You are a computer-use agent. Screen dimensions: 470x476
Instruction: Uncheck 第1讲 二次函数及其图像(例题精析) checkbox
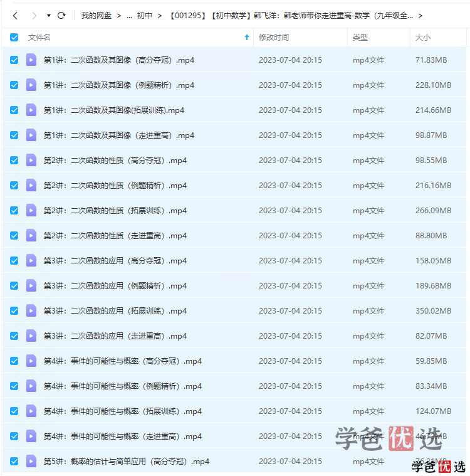(14, 85)
